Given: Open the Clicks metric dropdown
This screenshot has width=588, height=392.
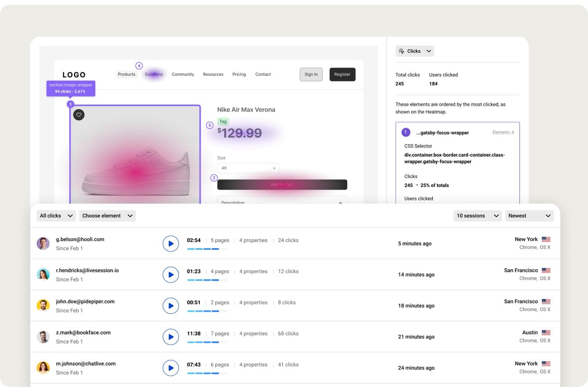Looking at the screenshot, I should pyautogui.click(x=414, y=51).
